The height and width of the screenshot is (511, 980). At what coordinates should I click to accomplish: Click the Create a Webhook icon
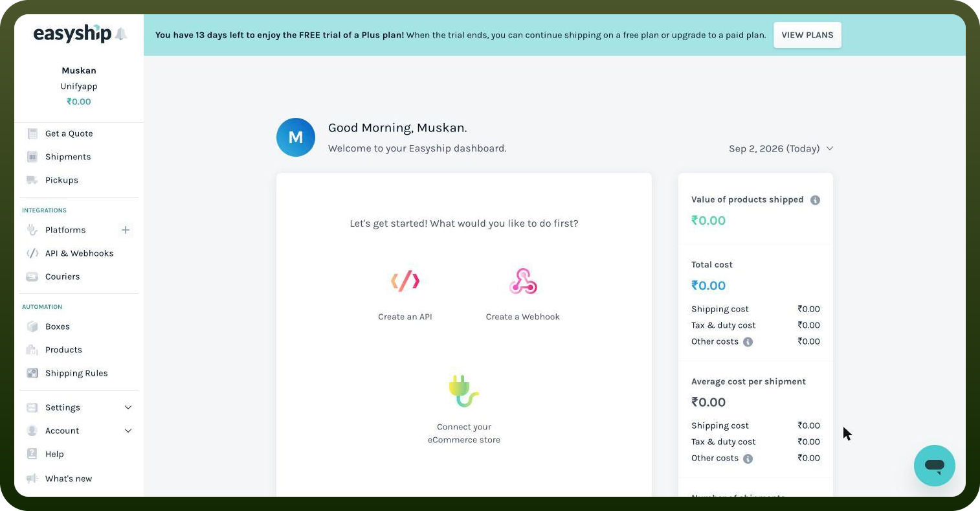tap(523, 281)
